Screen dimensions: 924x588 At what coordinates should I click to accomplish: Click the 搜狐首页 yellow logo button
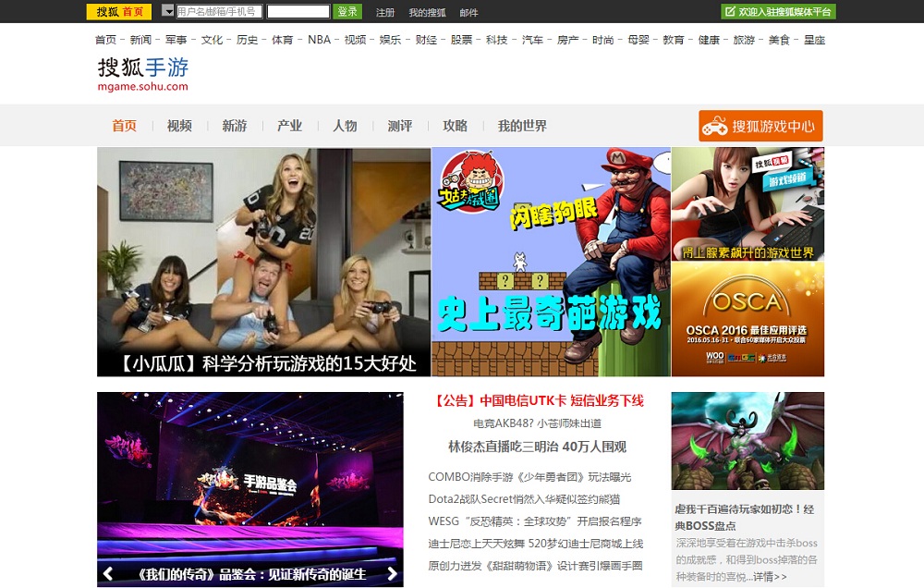[119, 11]
